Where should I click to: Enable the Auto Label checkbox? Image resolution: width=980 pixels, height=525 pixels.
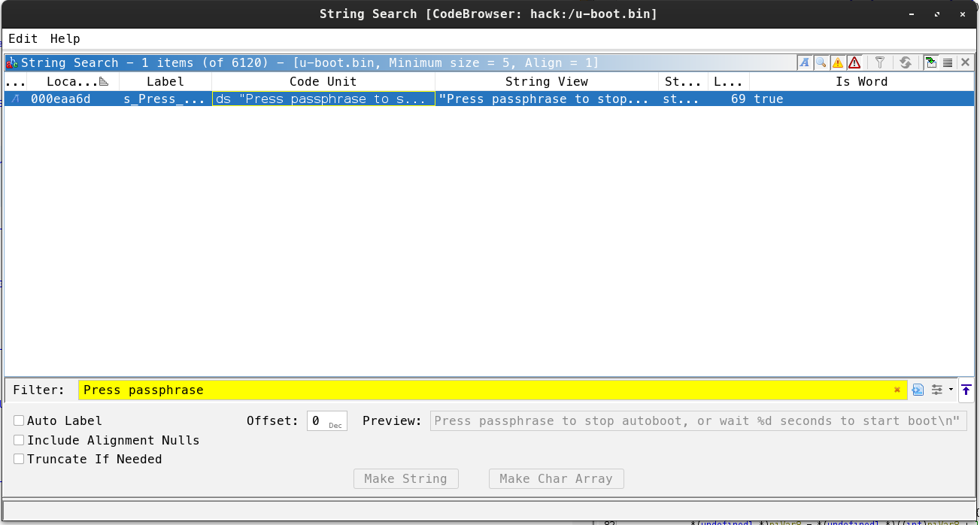point(19,421)
